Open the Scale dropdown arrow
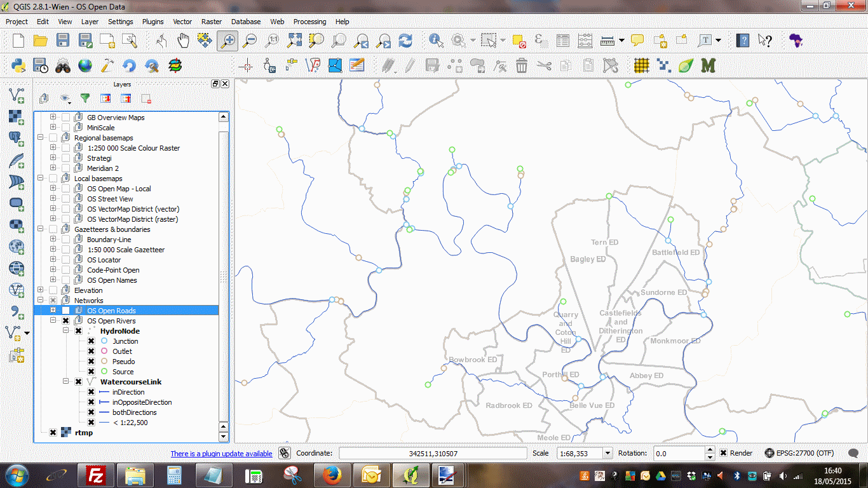 (607, 453)
